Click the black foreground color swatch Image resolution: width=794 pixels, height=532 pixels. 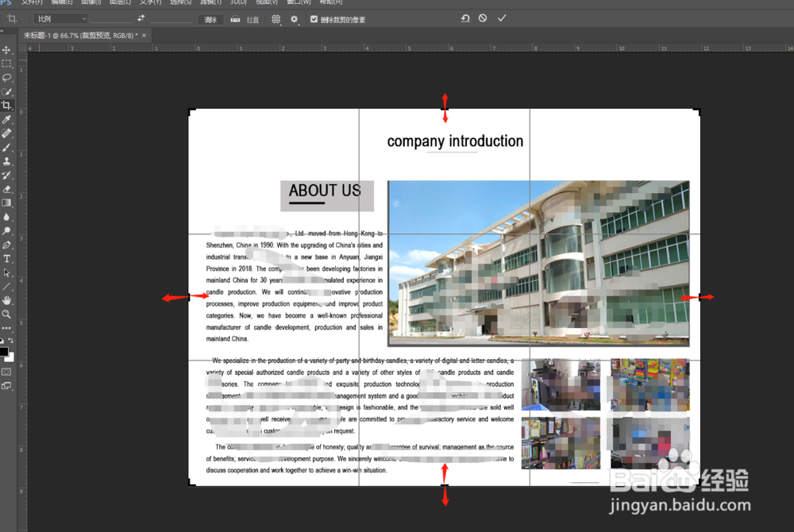pos(3,351)
